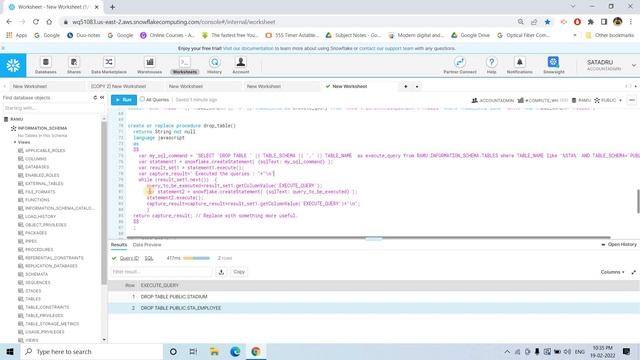Image resolution: width=640 pixels, height=360 pixels.
Task: Click query duration progress bar
Action: click(x=196, y=258)
